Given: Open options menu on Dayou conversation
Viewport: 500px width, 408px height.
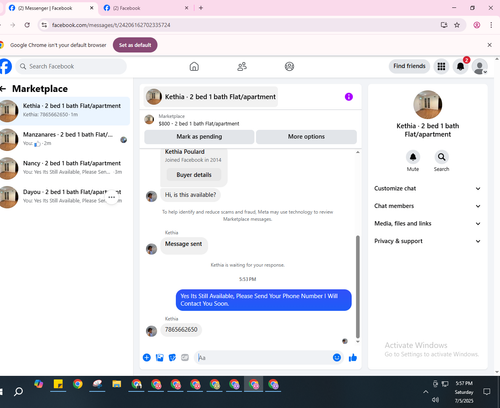Looking at the screenshot, I should pos(112,197).
